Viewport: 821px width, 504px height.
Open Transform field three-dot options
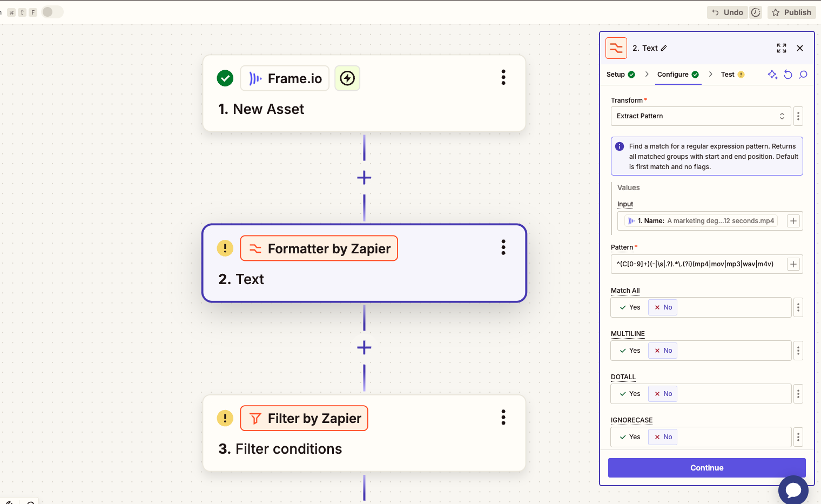coord(798,116)
